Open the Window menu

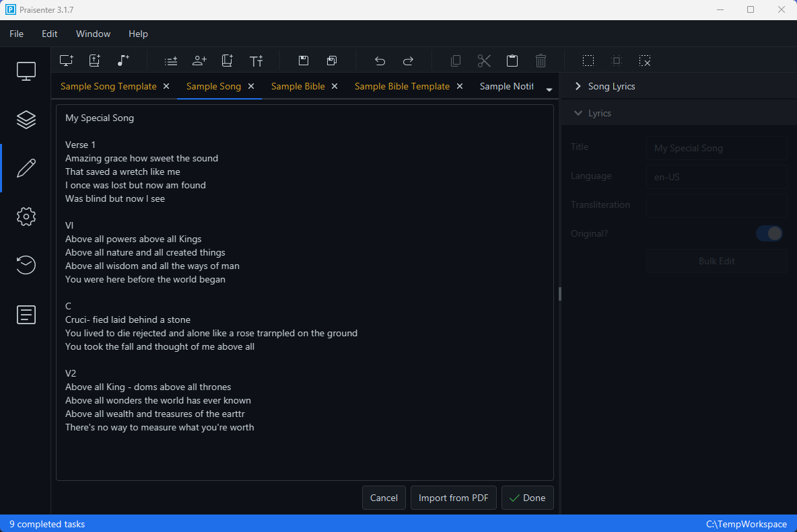(x=93, y=34)
